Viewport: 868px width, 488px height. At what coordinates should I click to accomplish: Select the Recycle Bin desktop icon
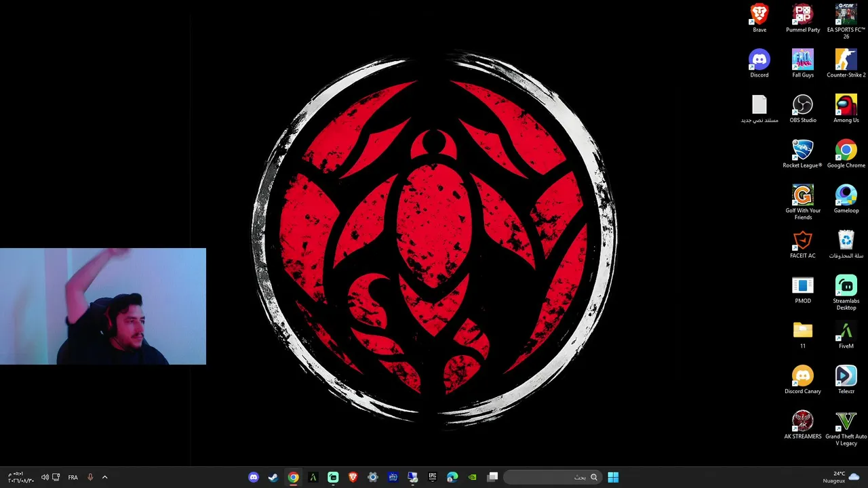coord(846,245)
